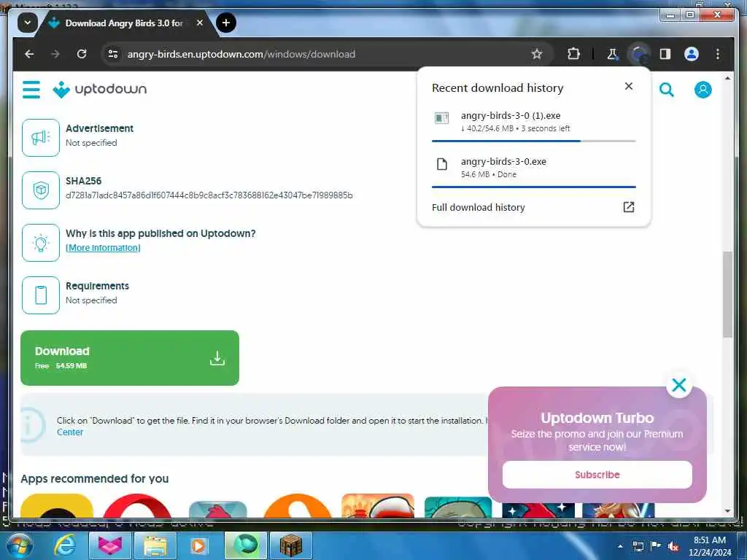Click the page vertical scrollbar thumb
The height and width of the screenshot is (560, 747).
click(x=727, y=295)
